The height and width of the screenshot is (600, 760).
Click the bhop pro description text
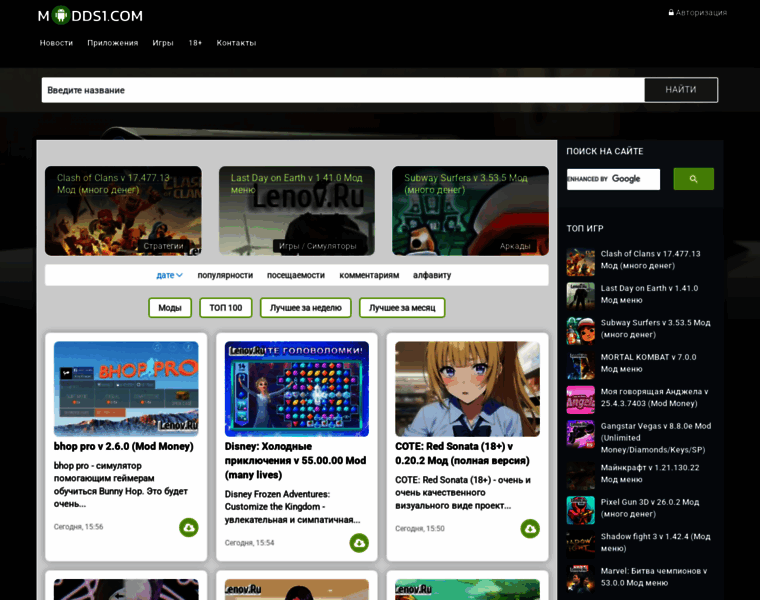coord(121,485)
